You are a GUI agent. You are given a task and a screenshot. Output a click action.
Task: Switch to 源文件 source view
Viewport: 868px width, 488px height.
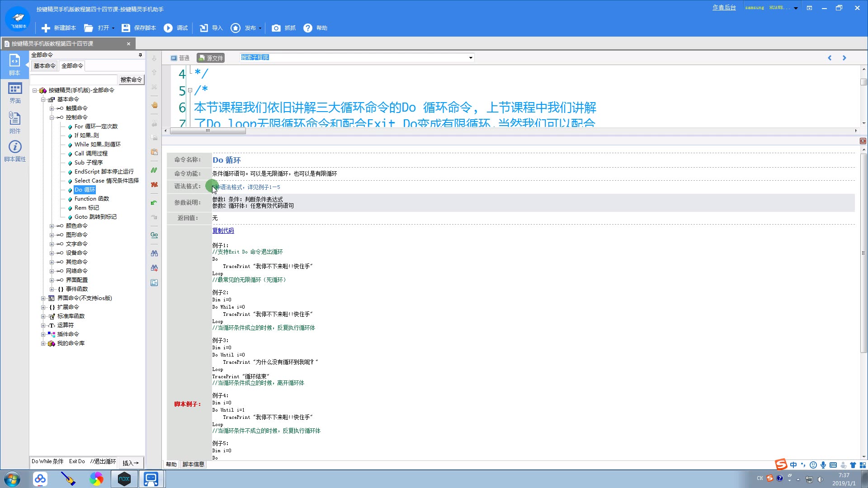(211, 58)
